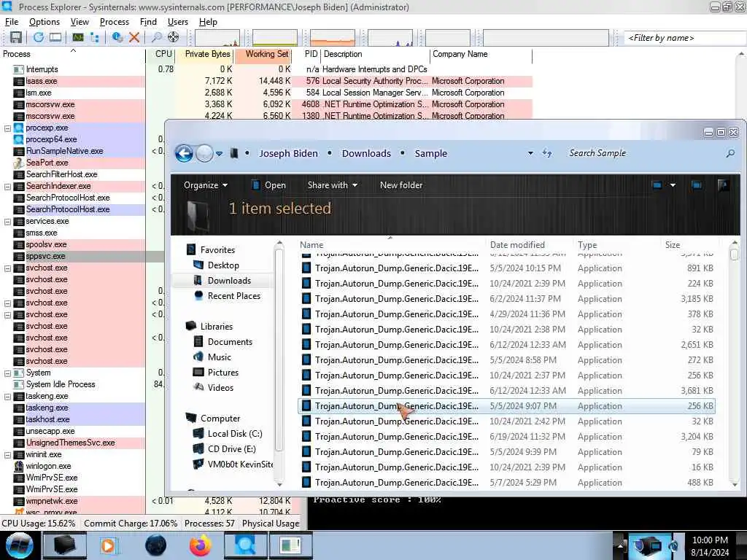Sort by the Working Set column header

[x=263, y=54]
